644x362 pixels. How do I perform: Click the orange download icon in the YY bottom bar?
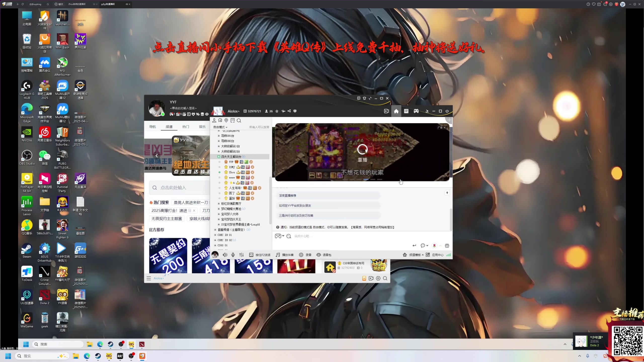364,278
